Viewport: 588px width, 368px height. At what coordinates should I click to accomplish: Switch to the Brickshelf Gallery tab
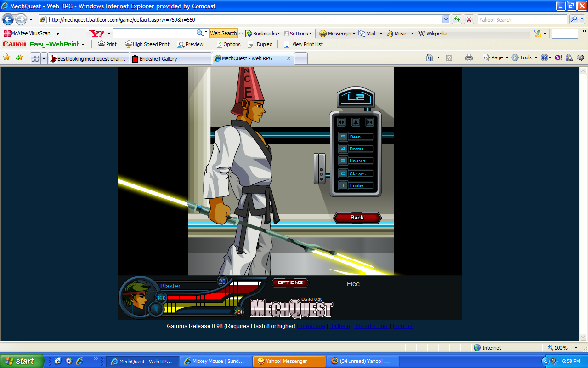(x=171, y=58)
